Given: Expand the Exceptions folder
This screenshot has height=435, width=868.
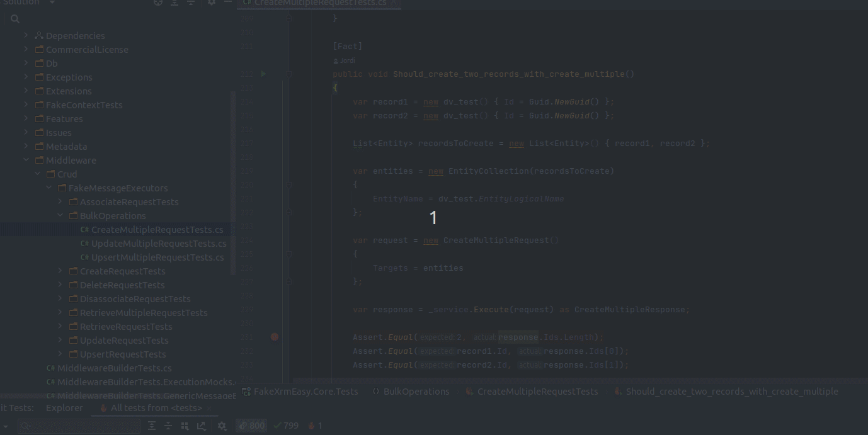Looking at the screenshot, I should pyautogui.click(x=26, y=77).
